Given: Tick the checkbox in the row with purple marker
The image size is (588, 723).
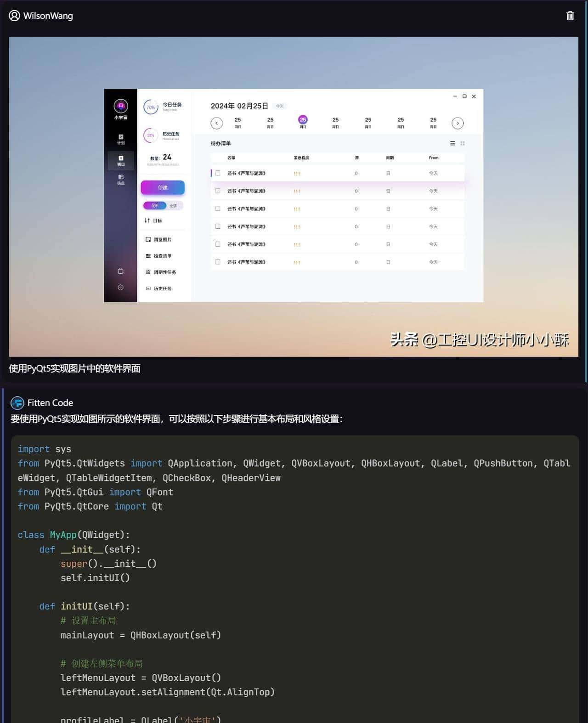Looking at the screenshot, I should 218,173.
